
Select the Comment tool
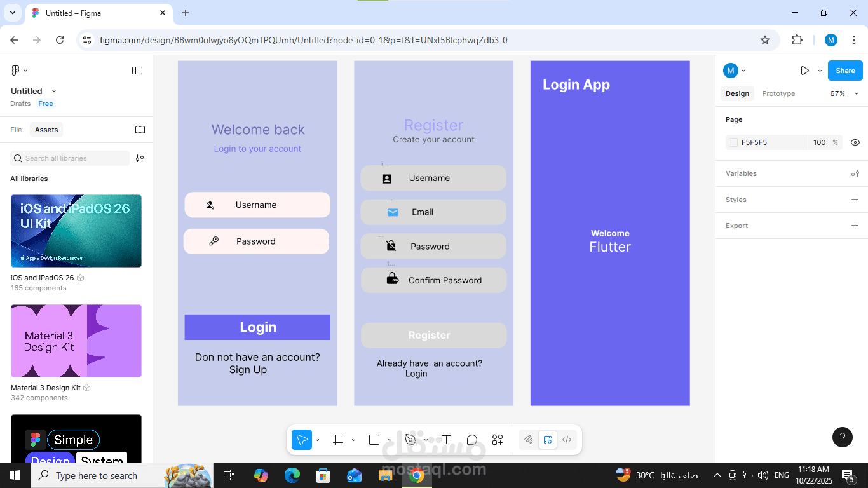(471, 440)
